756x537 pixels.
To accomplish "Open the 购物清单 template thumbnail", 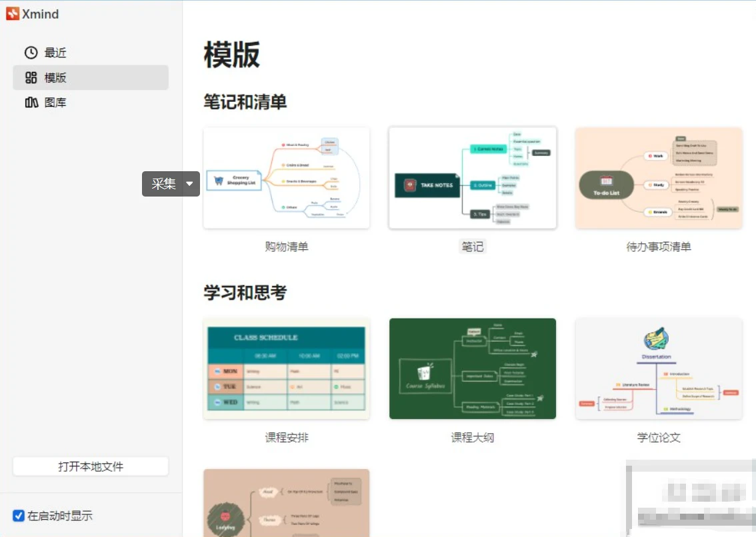I will click(287, 178).
